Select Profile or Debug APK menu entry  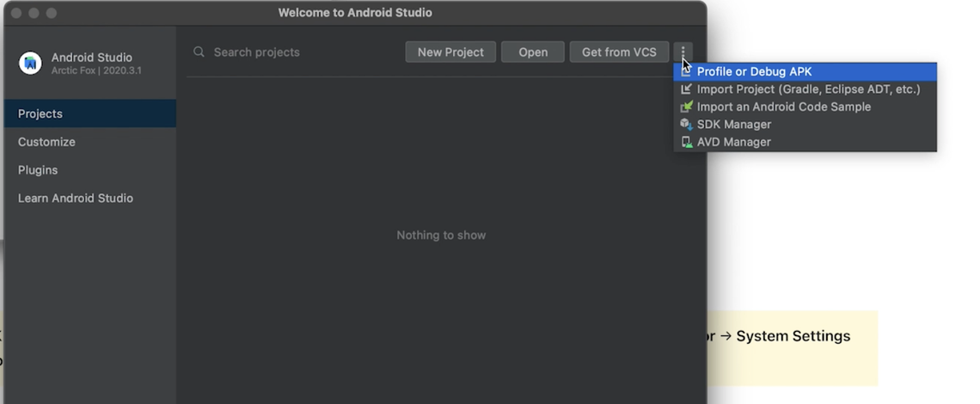(805, 71)
